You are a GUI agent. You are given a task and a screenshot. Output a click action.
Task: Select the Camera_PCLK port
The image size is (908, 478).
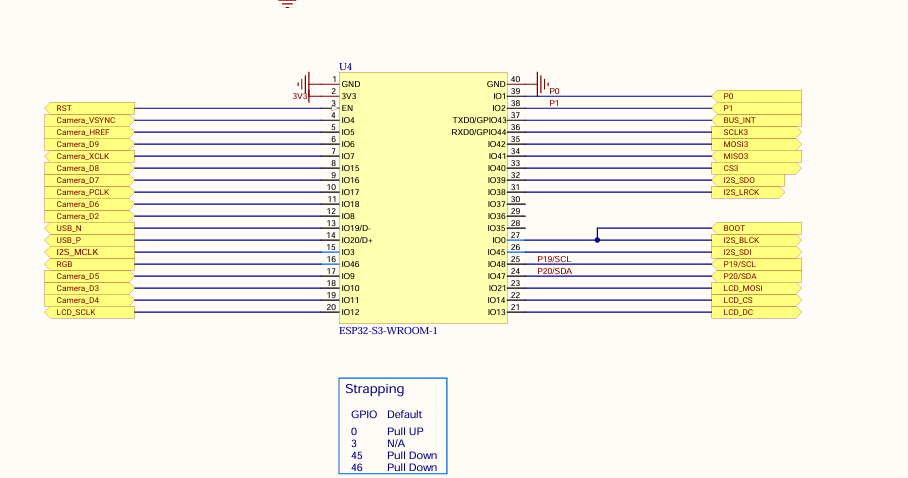90,192
